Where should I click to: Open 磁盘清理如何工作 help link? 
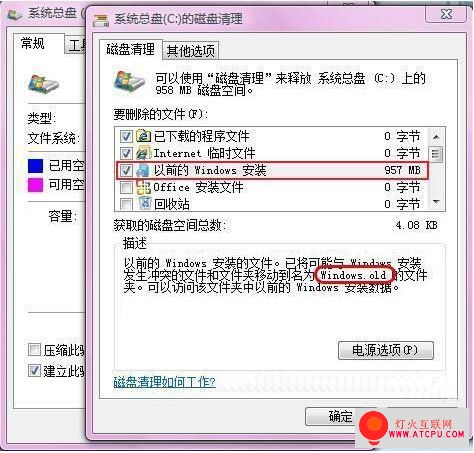164,382
